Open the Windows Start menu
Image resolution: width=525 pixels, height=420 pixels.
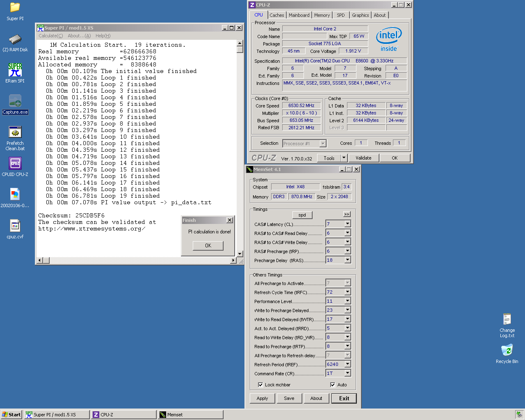point(11,415)
